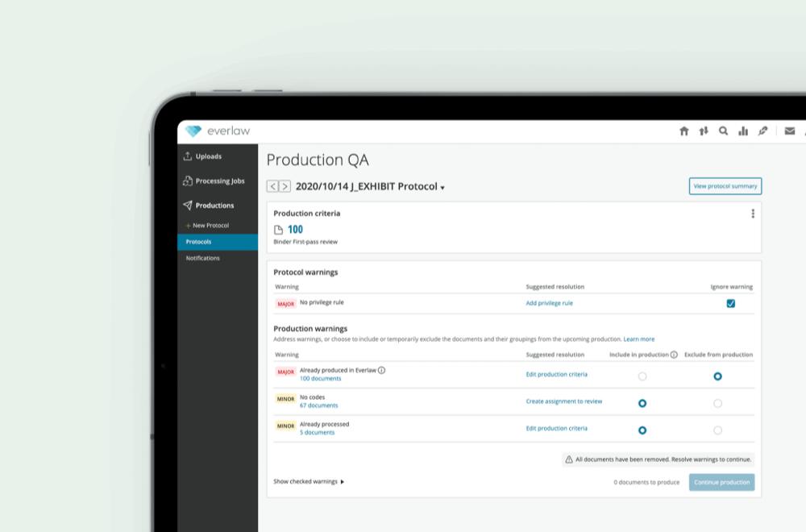
Task: Click the document icon beside 100
Action: [278, 230]
